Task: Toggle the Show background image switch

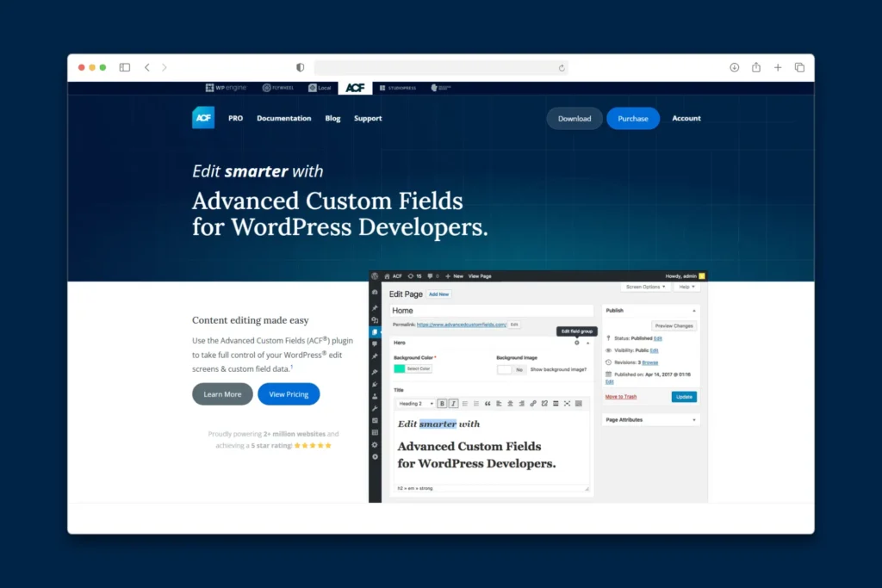Action: [x=512, y=369]
